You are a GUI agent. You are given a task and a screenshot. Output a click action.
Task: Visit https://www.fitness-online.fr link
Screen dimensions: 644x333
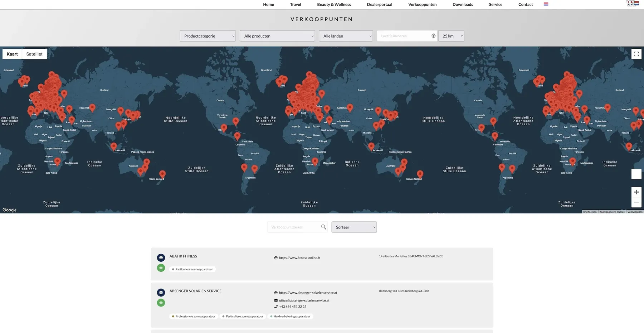299,258
